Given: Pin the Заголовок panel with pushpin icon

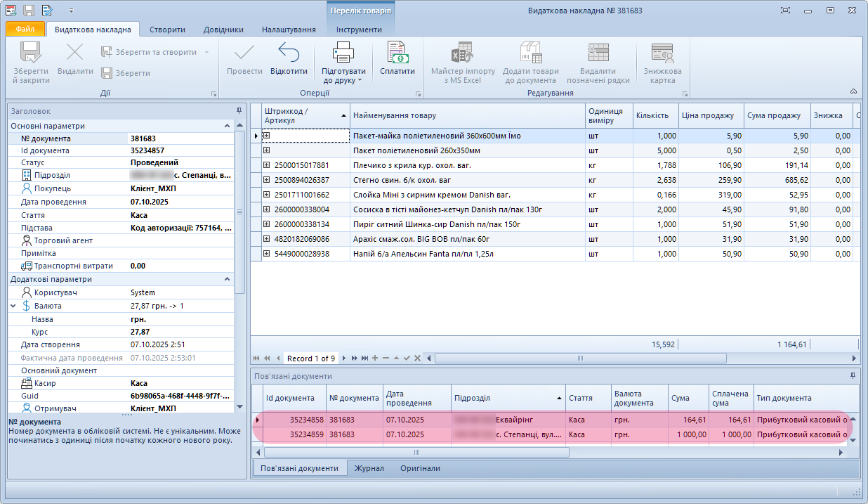Looking at the screenshot, I should pos(239,111).
